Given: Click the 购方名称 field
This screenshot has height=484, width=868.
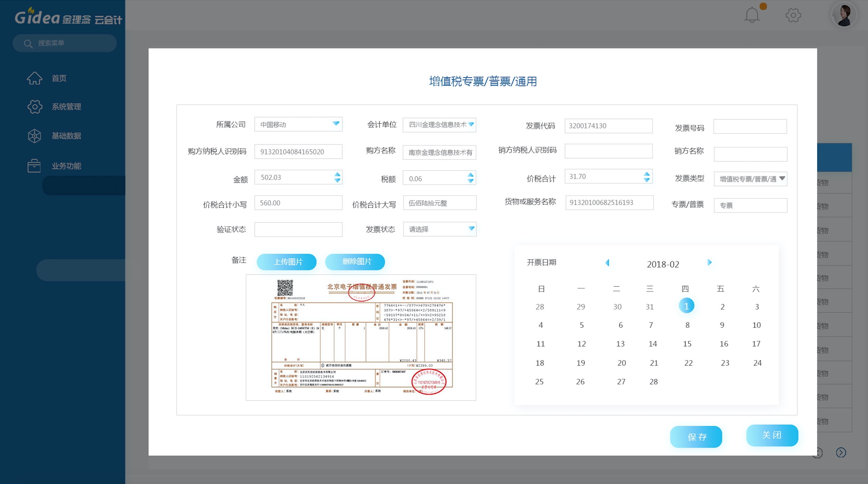Looking at the screenshot, I should click(439, 152).
